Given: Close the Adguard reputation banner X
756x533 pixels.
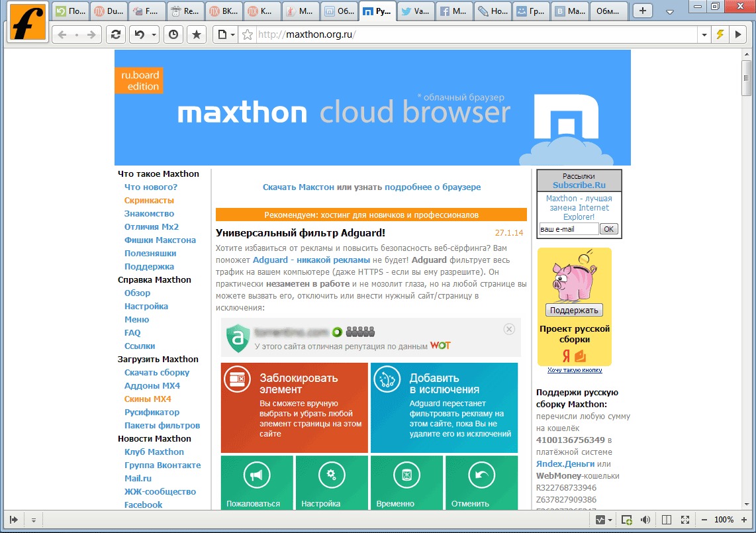Looking at the screenshot, I should click(509, 329).
